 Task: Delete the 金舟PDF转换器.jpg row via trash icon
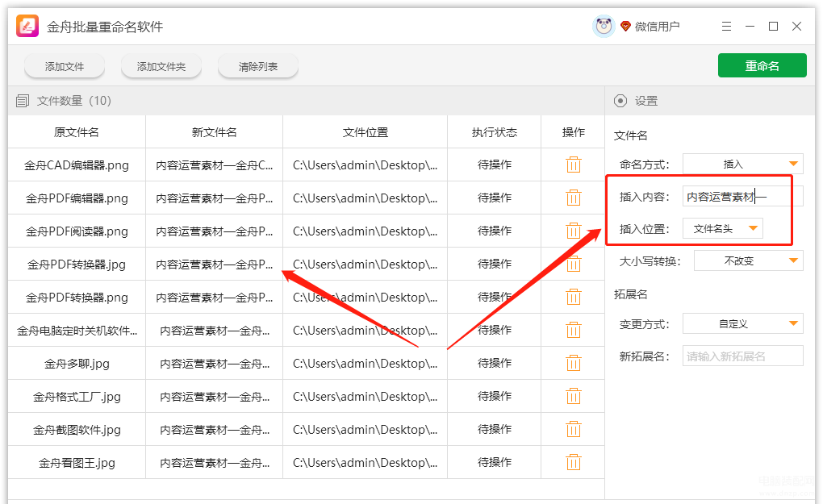click(x=573, y=264)
